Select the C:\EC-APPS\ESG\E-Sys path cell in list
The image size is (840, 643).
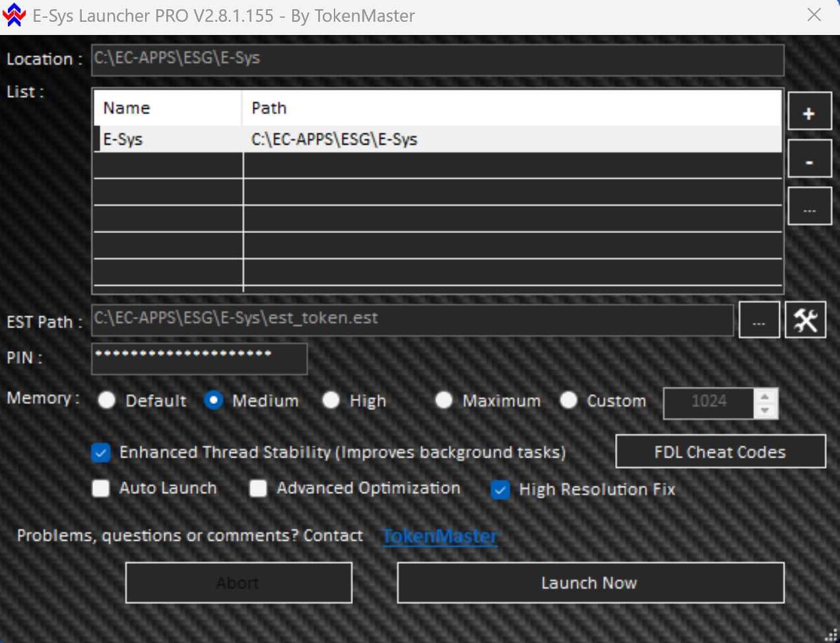[x=512, y=139]
